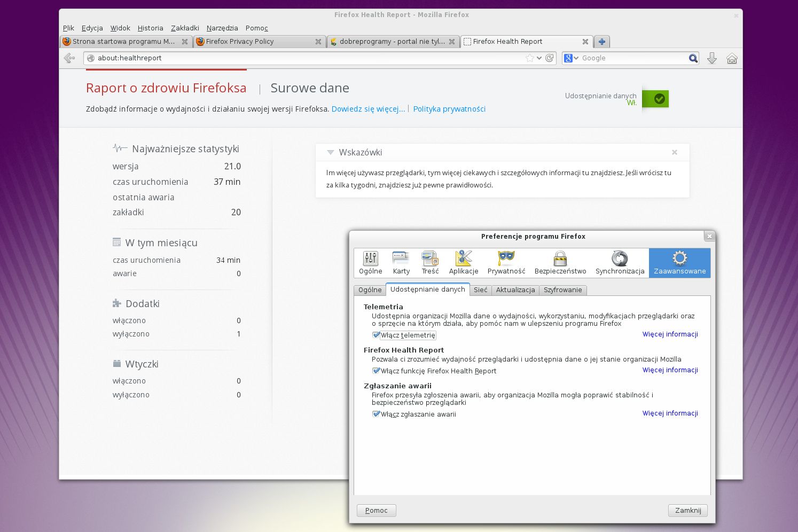Click the Karty preferences icon
Image resolution: width=798 pixels, height=532 pixels.
pos(401,263)
